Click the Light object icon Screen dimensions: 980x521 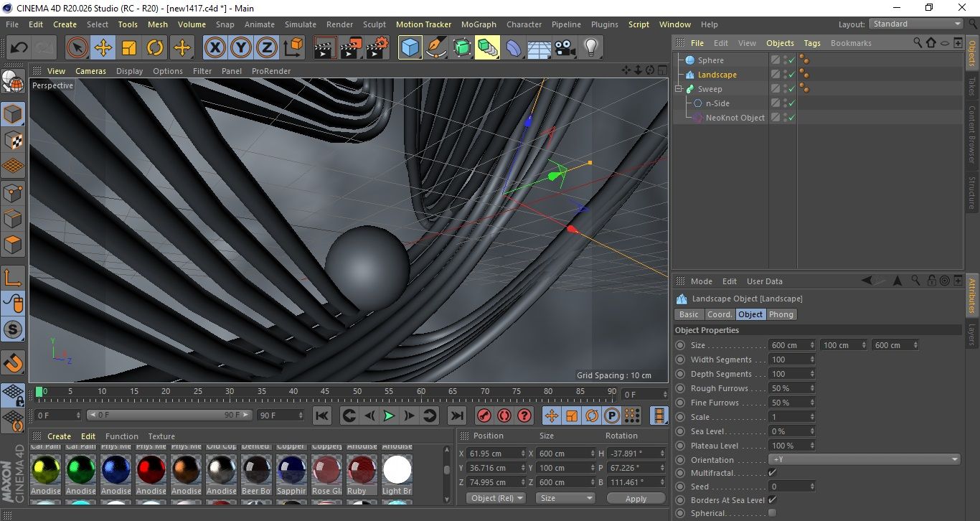(590, 48)
